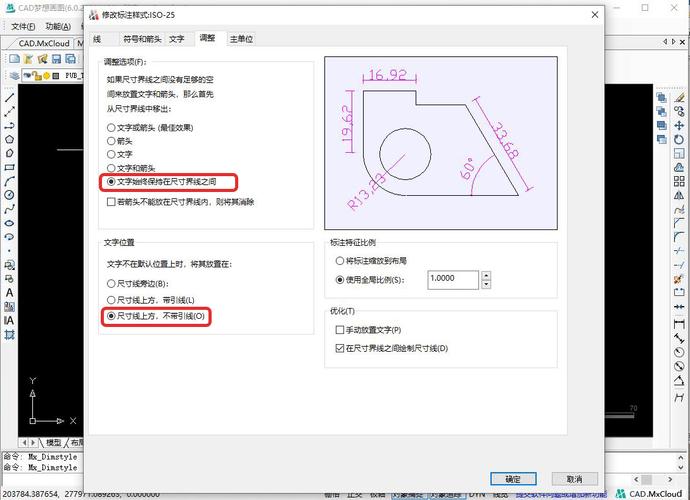Image resolution: width=690 pixels, height=500 pixels.
Task: Click the layout tabs left scroll arrow
Action: (x=24, y=442)
